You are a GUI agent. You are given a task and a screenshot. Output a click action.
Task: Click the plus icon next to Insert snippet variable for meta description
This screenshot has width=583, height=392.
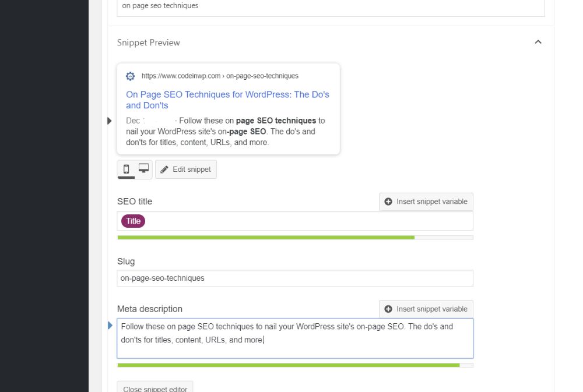tap(388, 309)
